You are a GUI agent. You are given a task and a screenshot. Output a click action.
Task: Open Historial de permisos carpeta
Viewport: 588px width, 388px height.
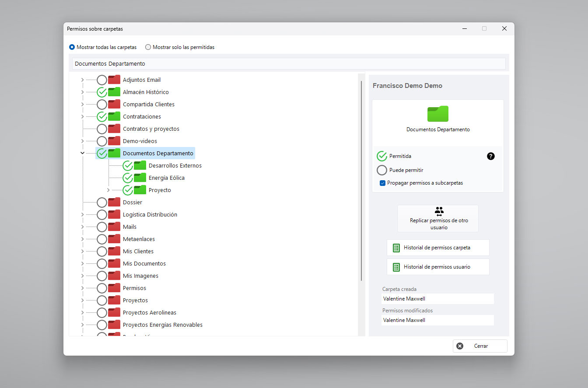point(438,248)
